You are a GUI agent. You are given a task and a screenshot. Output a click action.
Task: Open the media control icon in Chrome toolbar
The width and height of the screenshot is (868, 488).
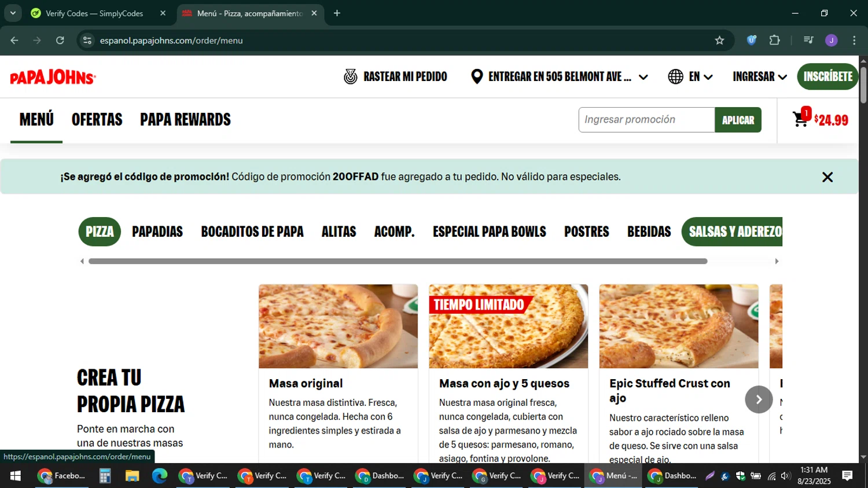pyautogui.click(x=808, y=40)
